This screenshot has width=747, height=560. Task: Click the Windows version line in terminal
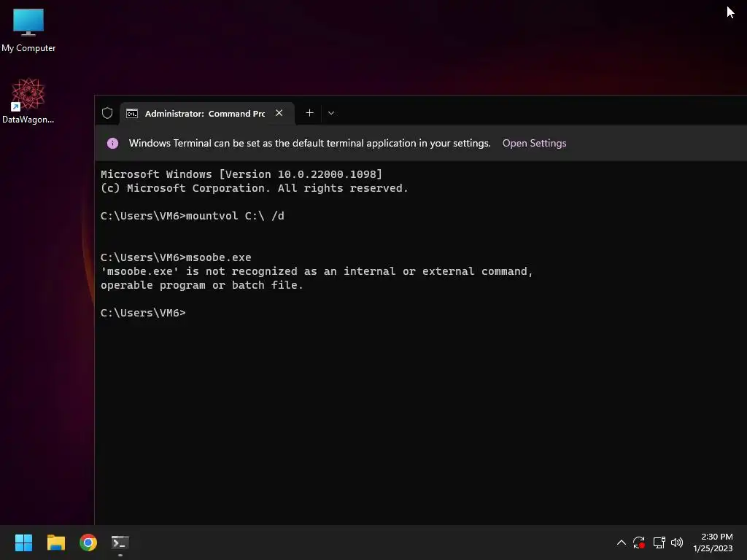[241, 174]
